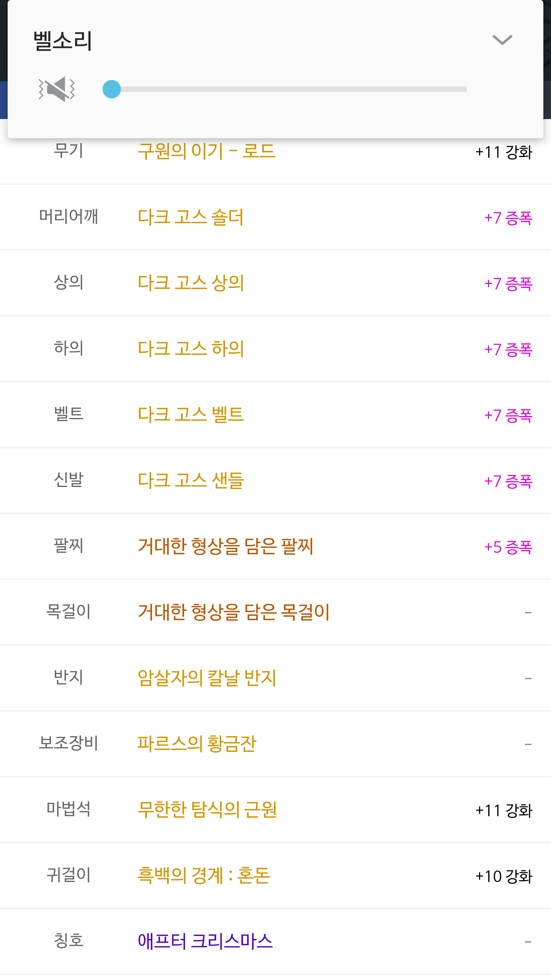Open the 구원의 이기 - 로드 weapon item
The height and width of the screenshot is (980, 551).
pos(206,151)
